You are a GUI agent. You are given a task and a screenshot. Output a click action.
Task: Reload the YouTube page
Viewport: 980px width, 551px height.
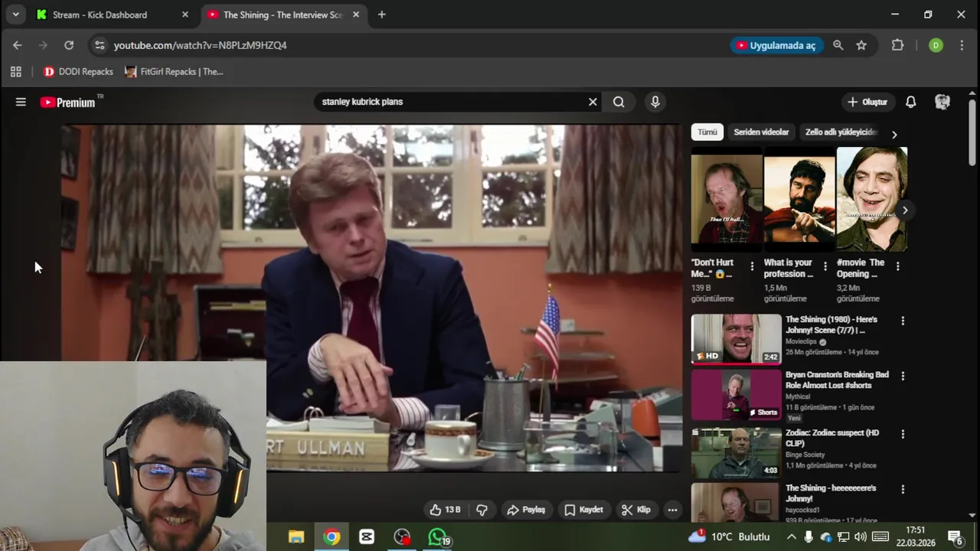(69, 45)
